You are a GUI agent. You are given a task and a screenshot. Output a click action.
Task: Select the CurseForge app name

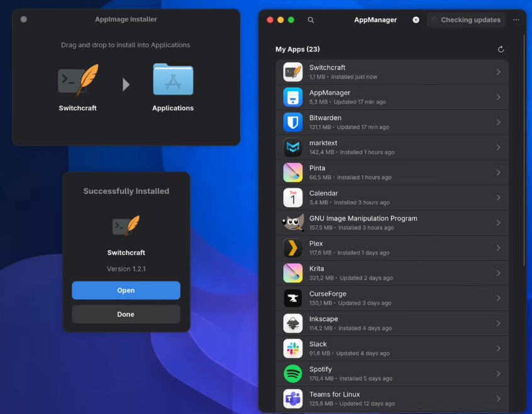[328, 293]
